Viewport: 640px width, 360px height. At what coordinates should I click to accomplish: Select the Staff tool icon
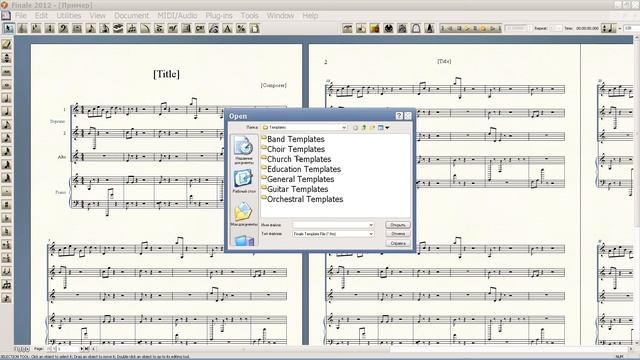[x=22, y=29]
